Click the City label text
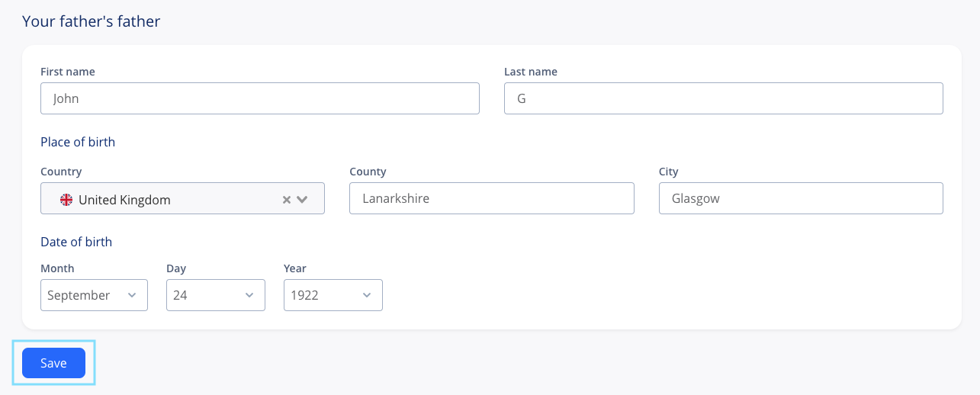The height and width of the screenshot is (395, 980). point(669,172)
